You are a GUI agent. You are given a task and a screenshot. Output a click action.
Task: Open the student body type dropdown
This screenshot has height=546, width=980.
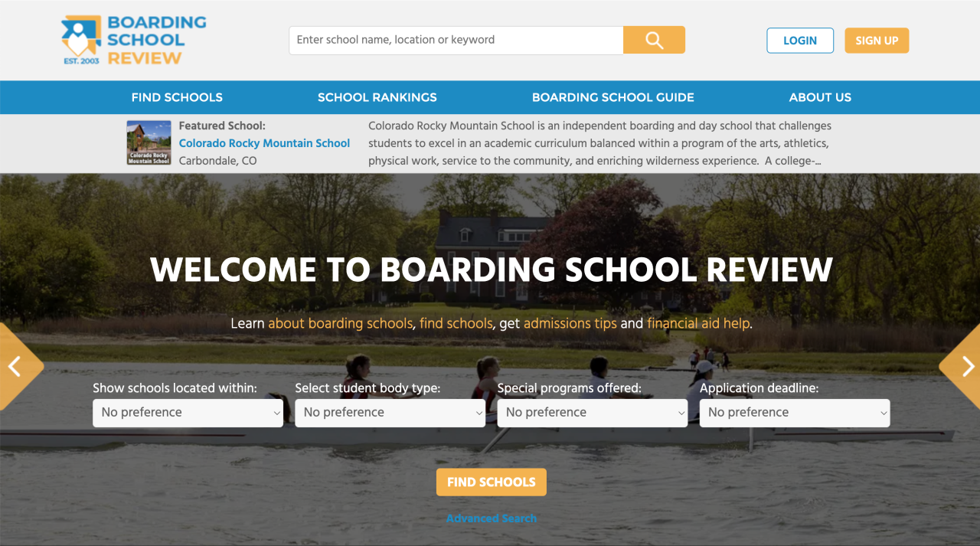tap(390, 413)
